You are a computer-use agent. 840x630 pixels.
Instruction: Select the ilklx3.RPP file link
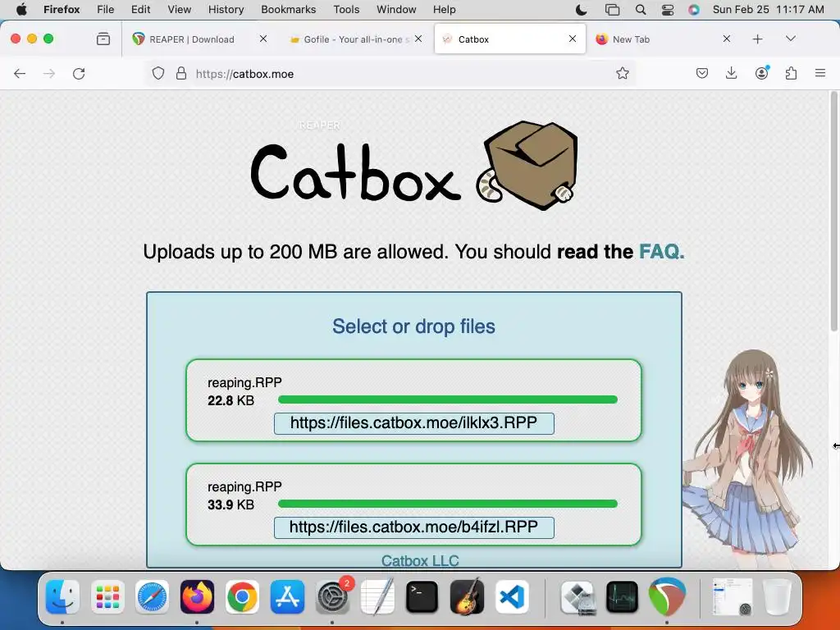(x=413, y=423)
